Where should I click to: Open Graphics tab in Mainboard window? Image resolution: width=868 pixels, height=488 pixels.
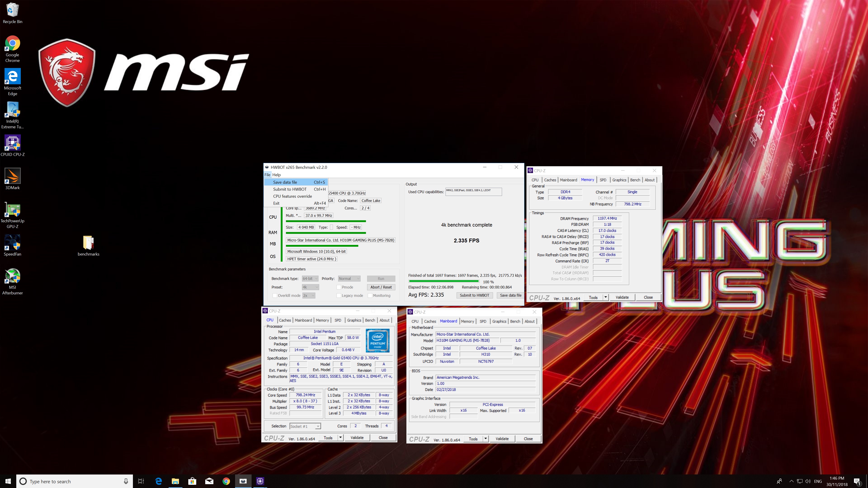tap(499, 321)
